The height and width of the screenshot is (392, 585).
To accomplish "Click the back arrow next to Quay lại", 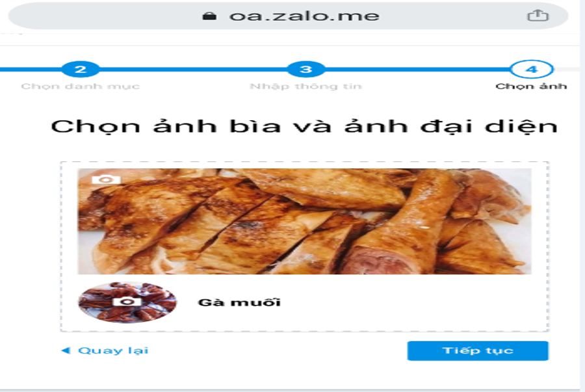I will [x=66, y=350].
